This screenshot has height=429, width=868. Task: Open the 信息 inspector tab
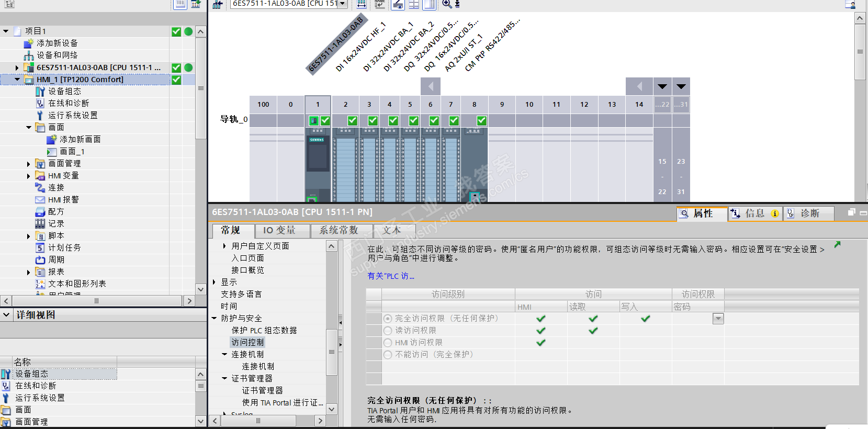(x=756, y=213)
